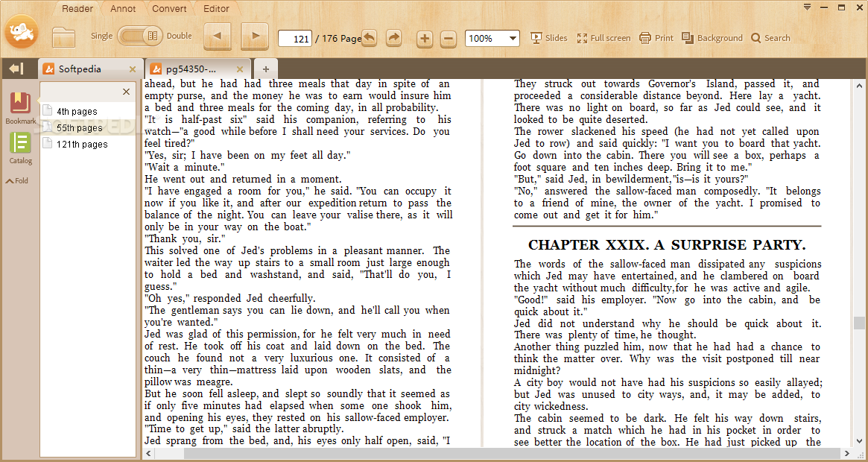The height and width of the screenshot is (462, 868).
Task: Fold the side panel
Action: click(x=17, y=180)
